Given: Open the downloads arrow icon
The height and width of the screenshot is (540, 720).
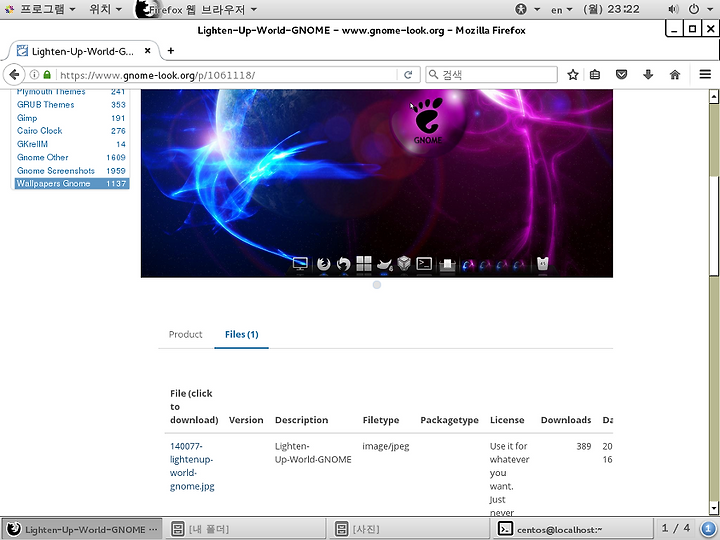Looking at the screenshot, I should point(648,74).
